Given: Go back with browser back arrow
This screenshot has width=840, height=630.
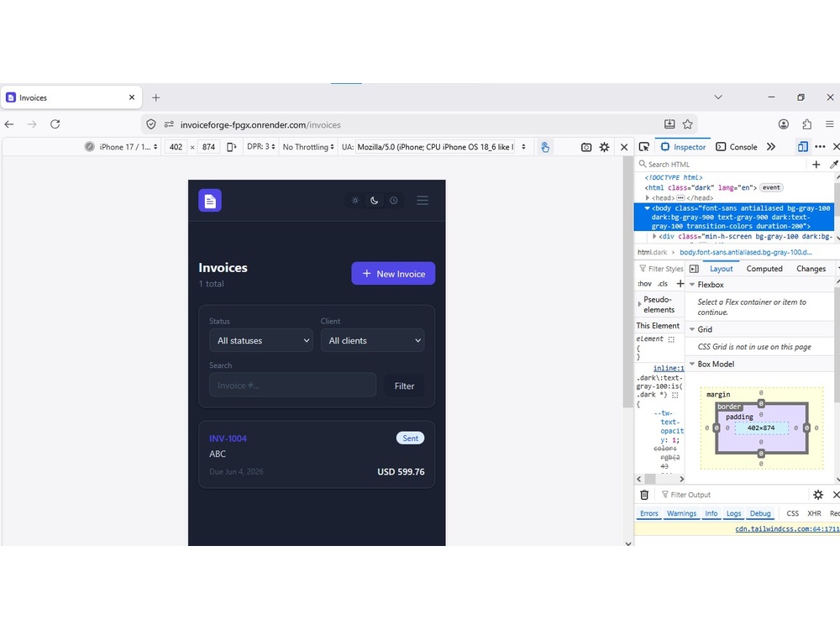Looking at the screenshot, I should 9,124.
